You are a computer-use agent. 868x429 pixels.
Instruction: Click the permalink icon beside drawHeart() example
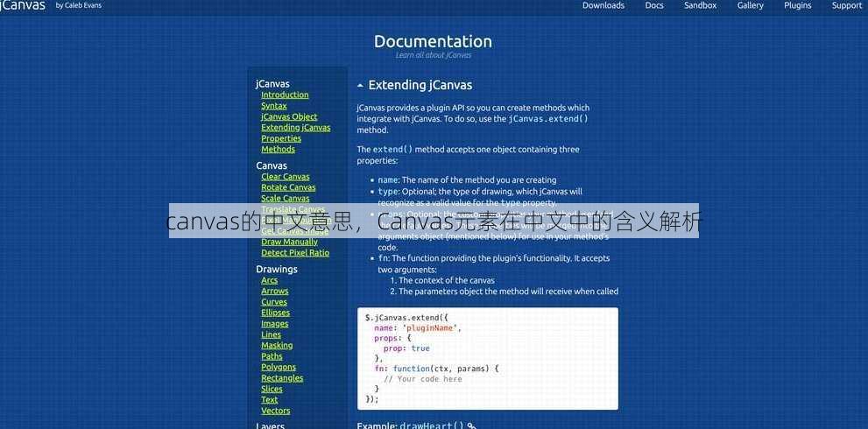pyautogui.click(x=471, y=426)
